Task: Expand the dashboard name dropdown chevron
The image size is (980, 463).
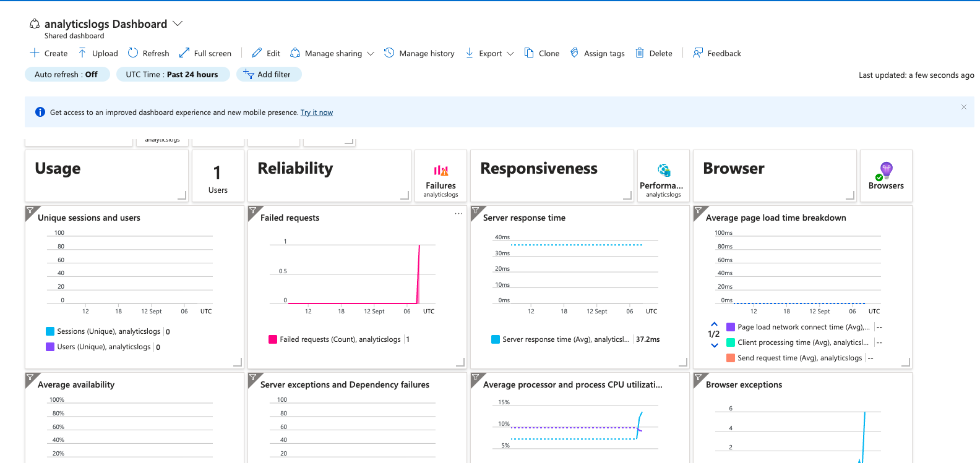Action: click(x=178, y=23)
